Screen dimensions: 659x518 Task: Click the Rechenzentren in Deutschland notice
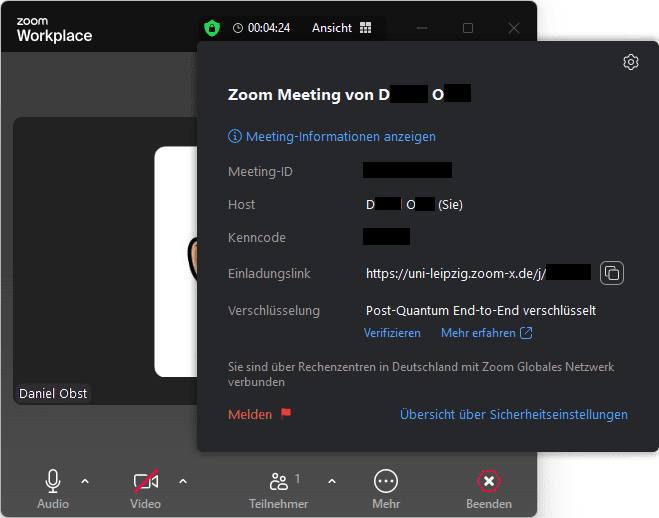(421, 374)
